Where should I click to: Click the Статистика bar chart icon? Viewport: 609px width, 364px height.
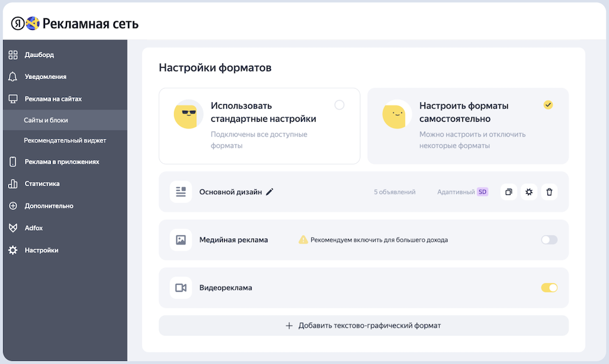[x=13, y=184]
